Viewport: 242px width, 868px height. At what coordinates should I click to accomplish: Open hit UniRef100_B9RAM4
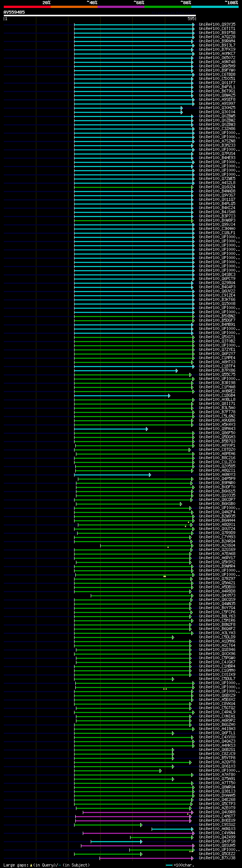tap(217, 41)
